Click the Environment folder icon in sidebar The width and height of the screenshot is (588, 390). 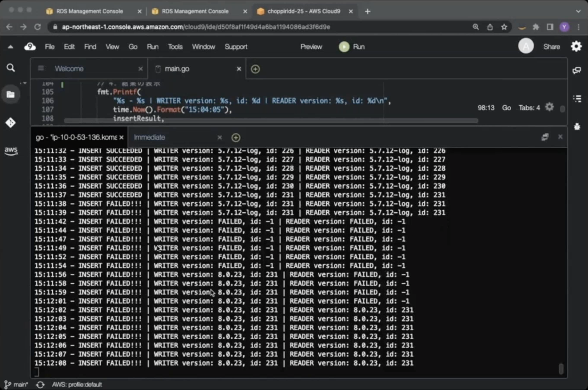[x=11, y=95]
